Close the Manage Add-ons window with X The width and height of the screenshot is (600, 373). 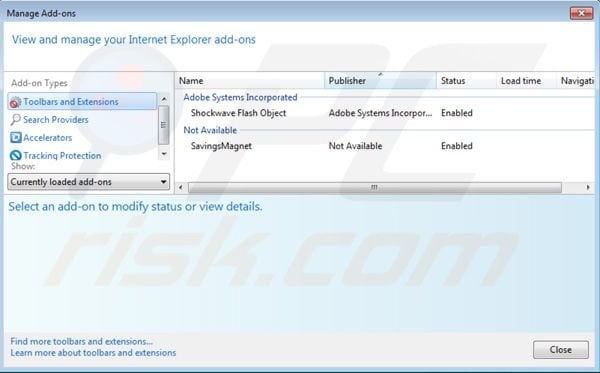point(581,13)
